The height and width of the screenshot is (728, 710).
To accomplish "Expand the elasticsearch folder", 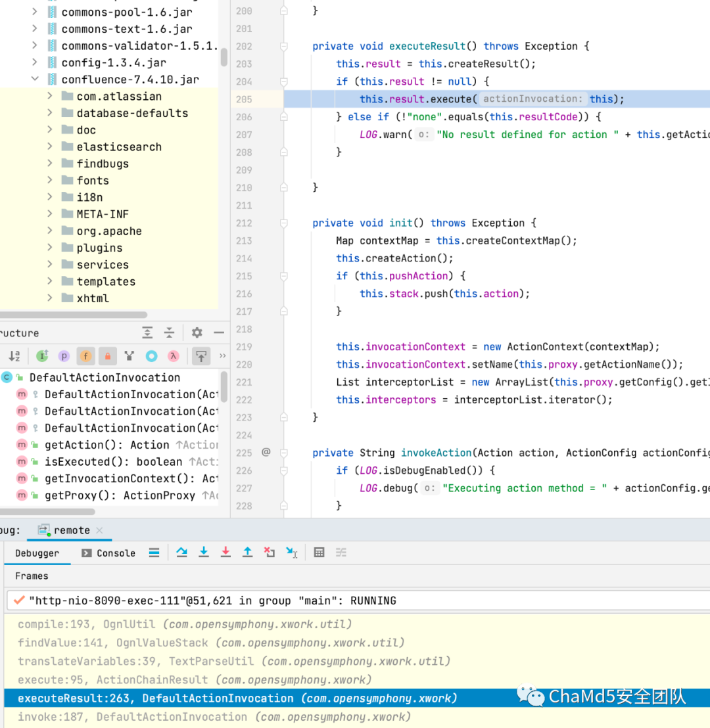I will [50, 147].
